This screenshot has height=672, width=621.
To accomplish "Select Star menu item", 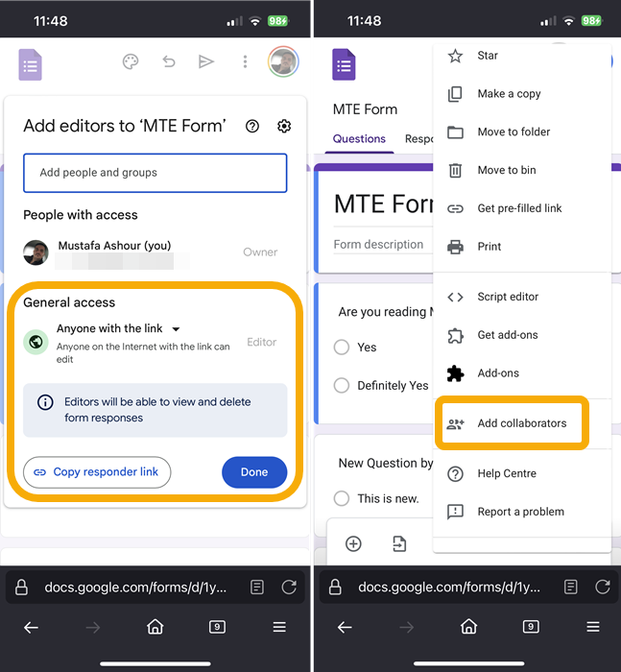I will (522, 56).
